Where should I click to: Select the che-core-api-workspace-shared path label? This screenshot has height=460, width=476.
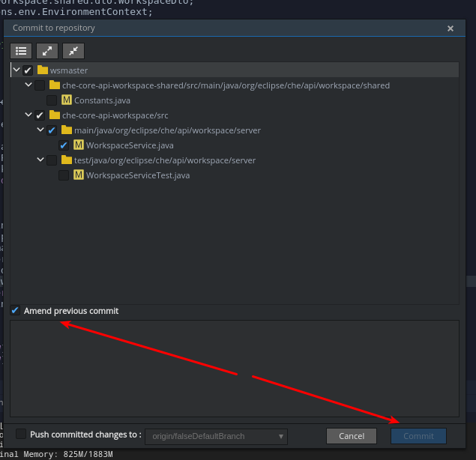click(226, 85)
